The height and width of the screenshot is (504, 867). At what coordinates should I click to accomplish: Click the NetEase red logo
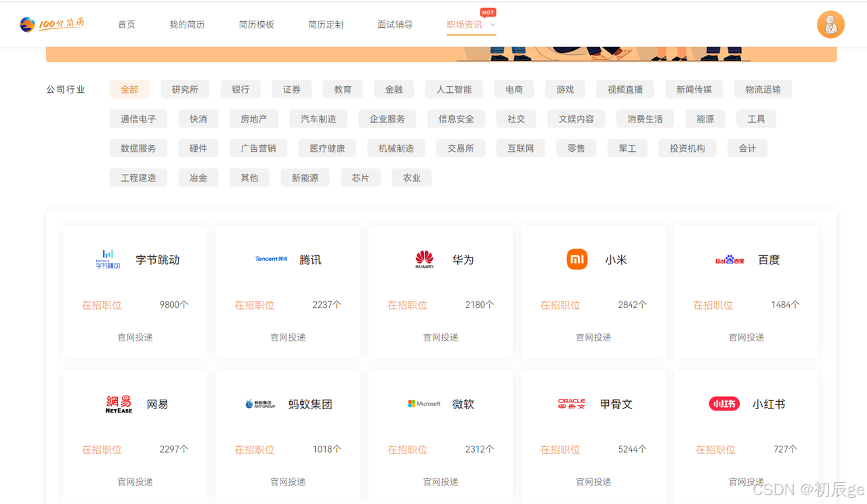[x=119, y=404]
